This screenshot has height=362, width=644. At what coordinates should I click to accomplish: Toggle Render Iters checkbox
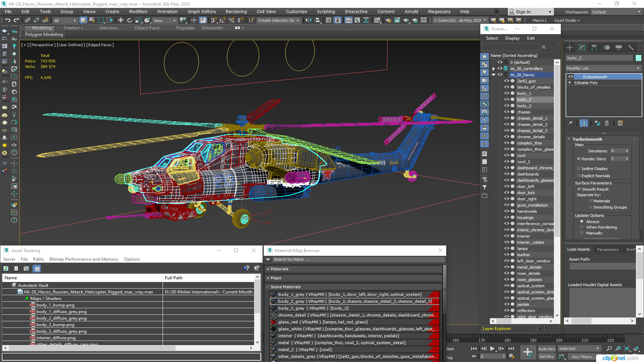[x=579, y=159]
